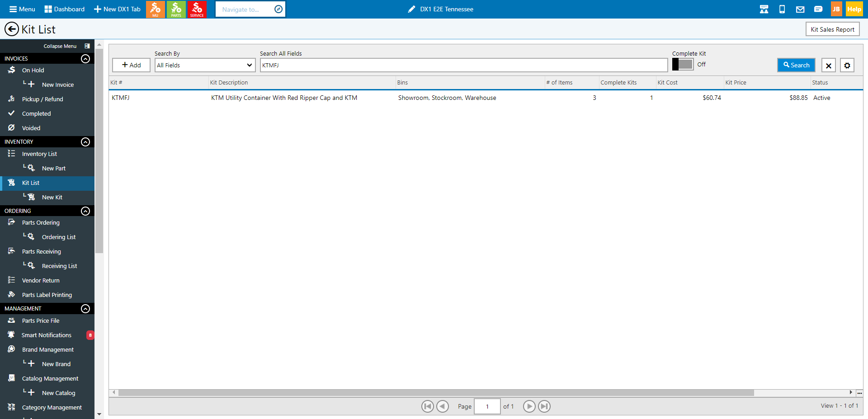Open the MU module icon
The height and width of the screenshot is (419, 868).
tap(156, 9)
